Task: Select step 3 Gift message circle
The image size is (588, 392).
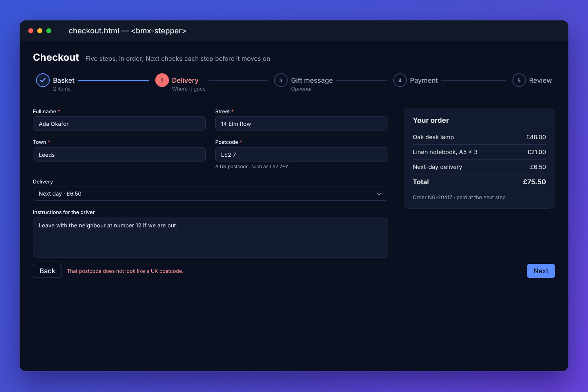Action: [281, 80]
